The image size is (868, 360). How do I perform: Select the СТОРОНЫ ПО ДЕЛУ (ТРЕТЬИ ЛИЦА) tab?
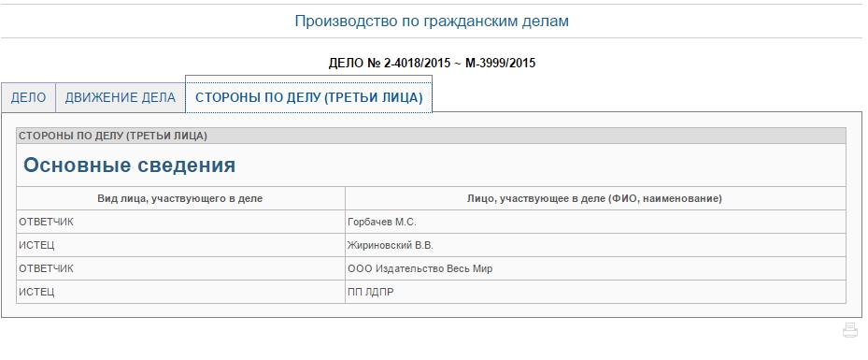click(308, 98)
